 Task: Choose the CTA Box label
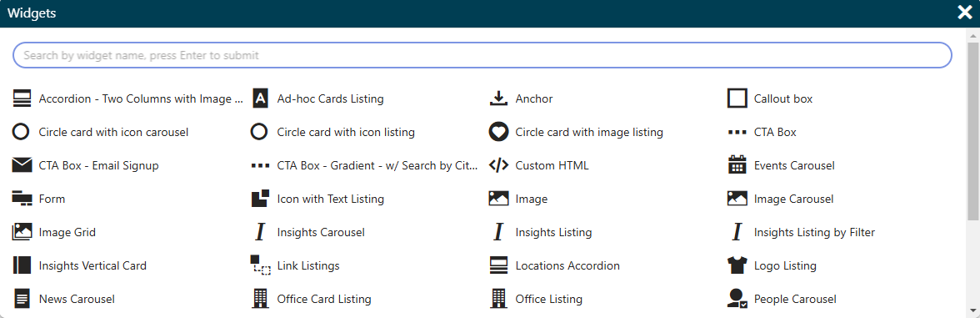tap(775, 132)
